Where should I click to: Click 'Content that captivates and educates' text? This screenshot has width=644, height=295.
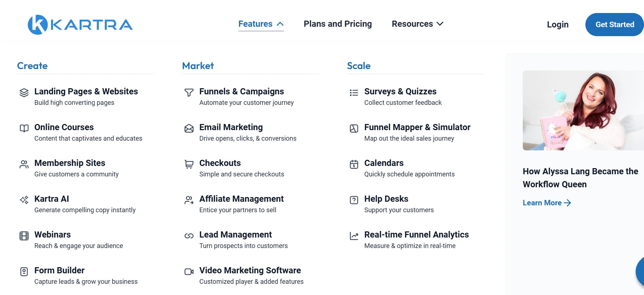pyautogui.click(x=88, y=138)
